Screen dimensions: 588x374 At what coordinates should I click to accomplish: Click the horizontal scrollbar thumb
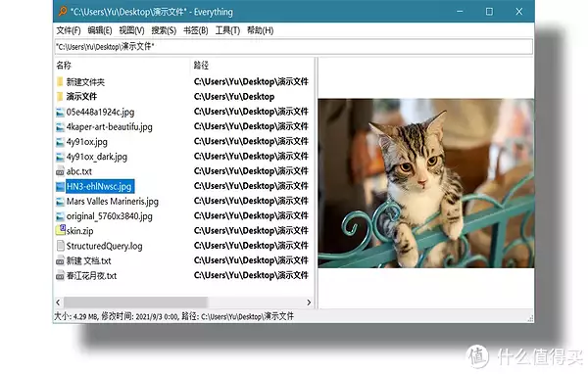135,303
